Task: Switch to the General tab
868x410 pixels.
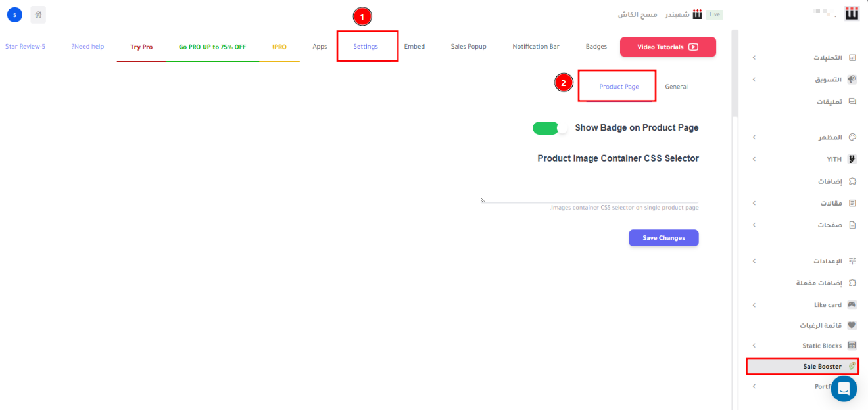Action: pyautogui.click(x=676, y=87)
